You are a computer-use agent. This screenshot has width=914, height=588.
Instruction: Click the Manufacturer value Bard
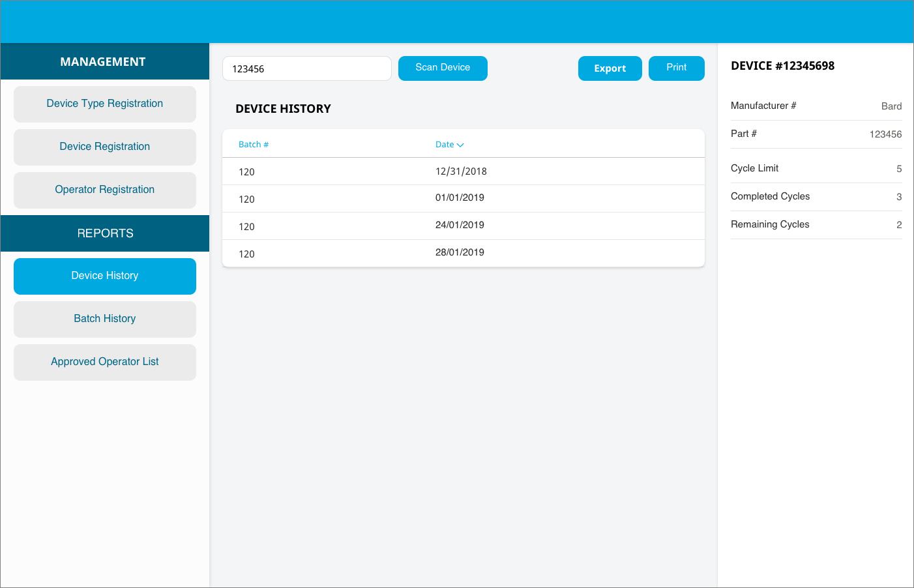point(891,106)
